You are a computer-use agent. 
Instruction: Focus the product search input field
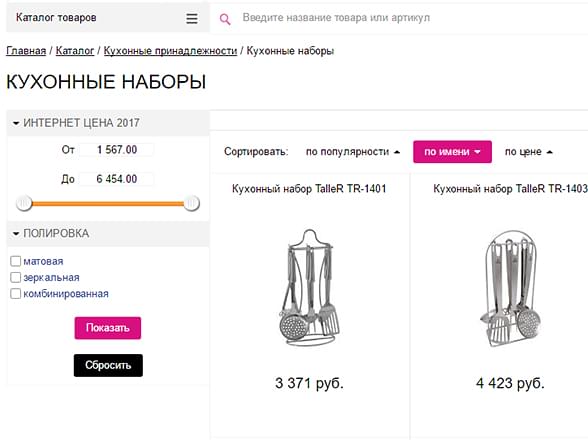(412, 18)
